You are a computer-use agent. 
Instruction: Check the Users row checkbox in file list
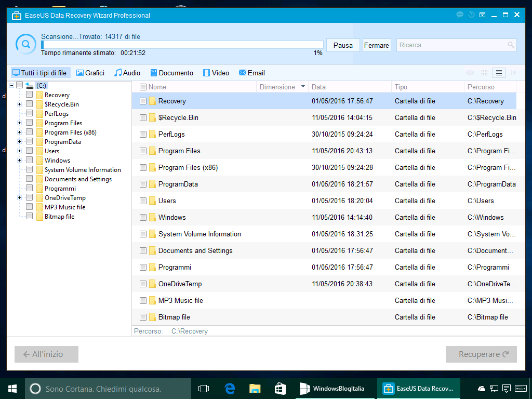(143, 201)
